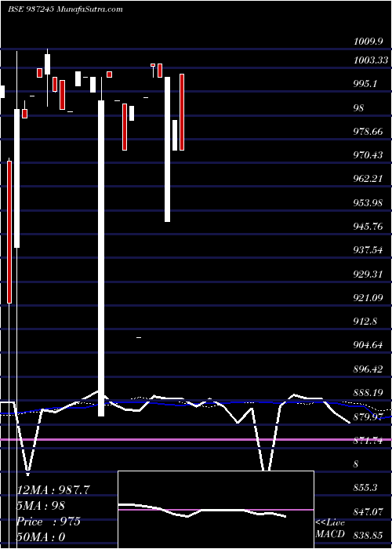The image size is (392, 549).
Task: Click the magenta horizontal level line
Action: click(196, 439)
